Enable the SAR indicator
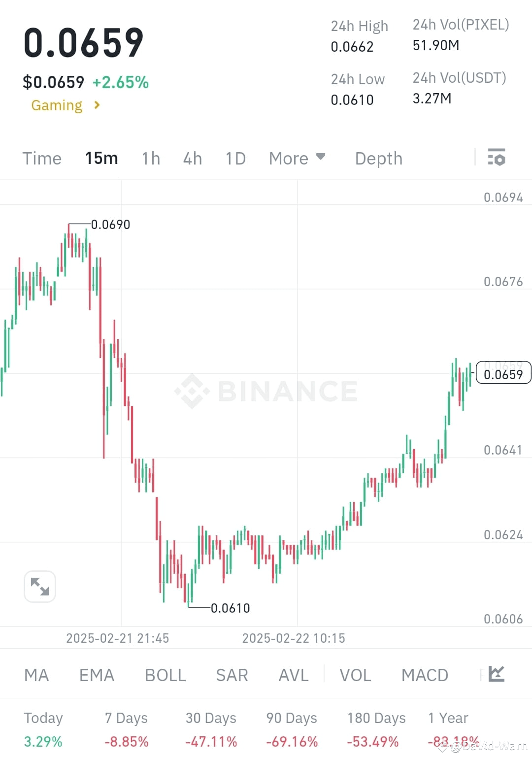The image size is (532, 757). coord(232,675)
